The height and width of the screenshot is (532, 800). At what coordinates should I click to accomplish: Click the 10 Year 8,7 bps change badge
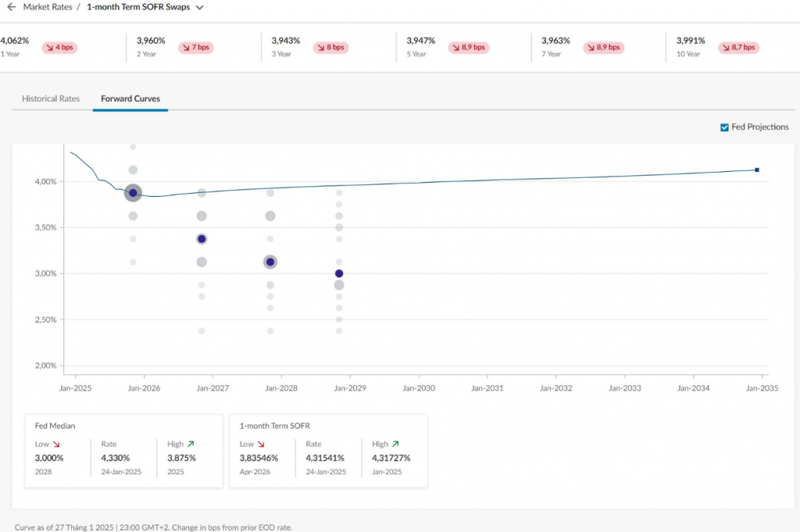coord(738,48)
